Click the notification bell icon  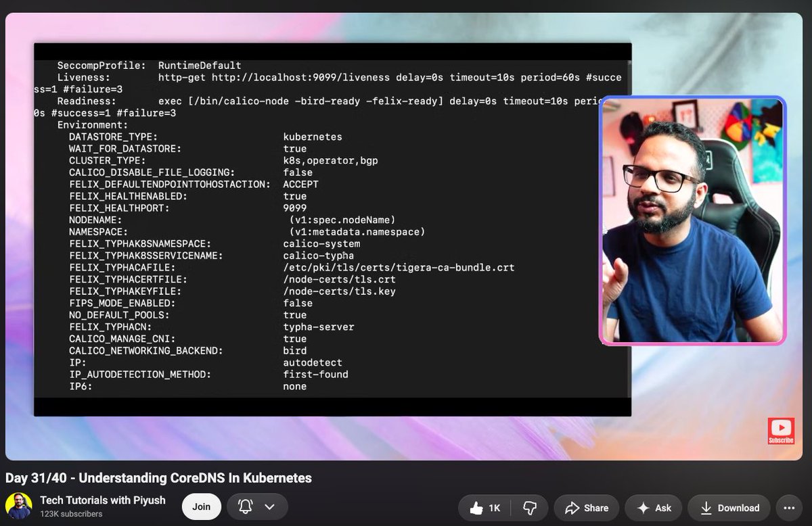pyautogui.click(x=246, y=506)
